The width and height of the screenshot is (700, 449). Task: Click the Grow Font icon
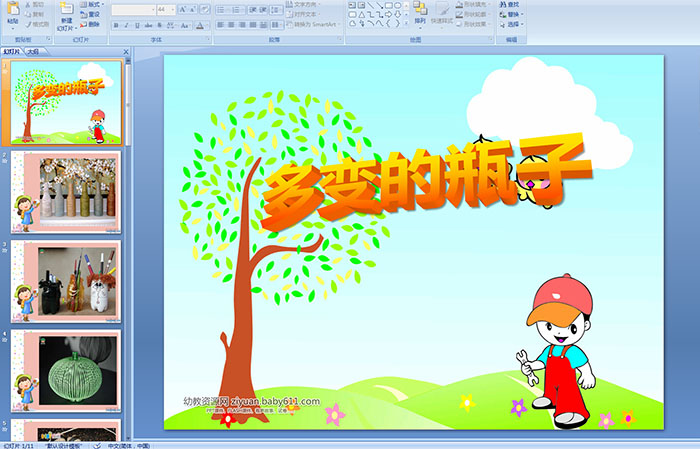coord(183,9)
